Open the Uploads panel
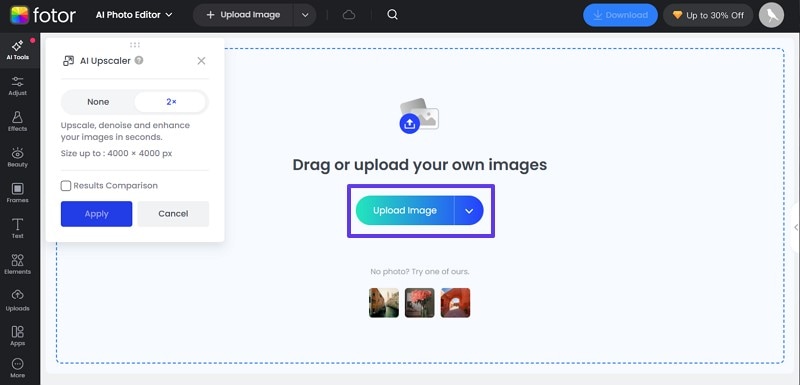This screenshot has height=385, width=800. (17, 301)
